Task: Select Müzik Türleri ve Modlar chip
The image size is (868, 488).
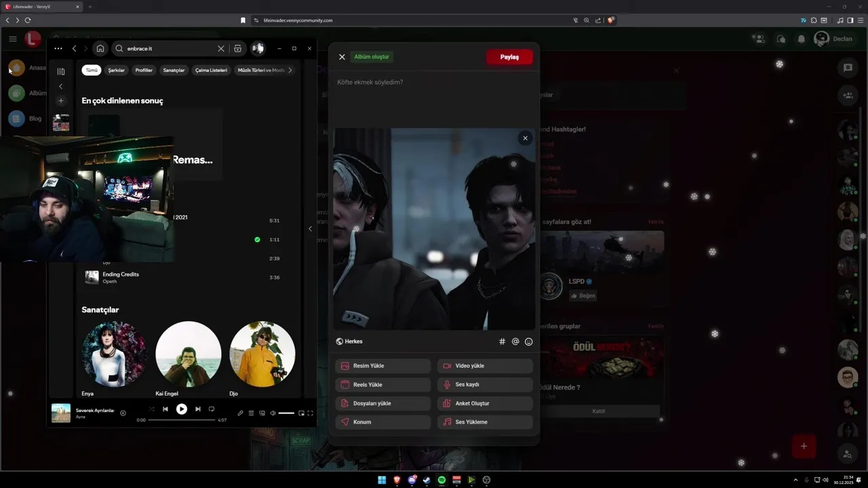Action: pos(260,70)
